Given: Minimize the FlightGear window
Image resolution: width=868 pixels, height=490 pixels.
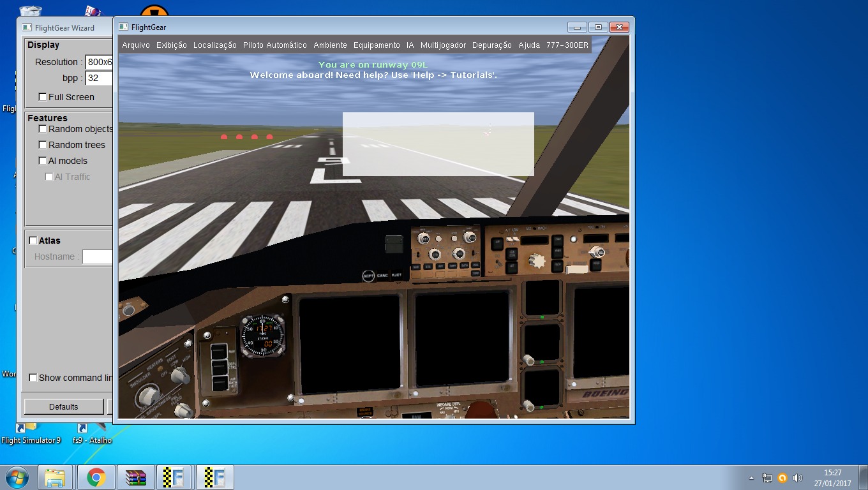Looking at the screenshot, I should click(577, 27).
